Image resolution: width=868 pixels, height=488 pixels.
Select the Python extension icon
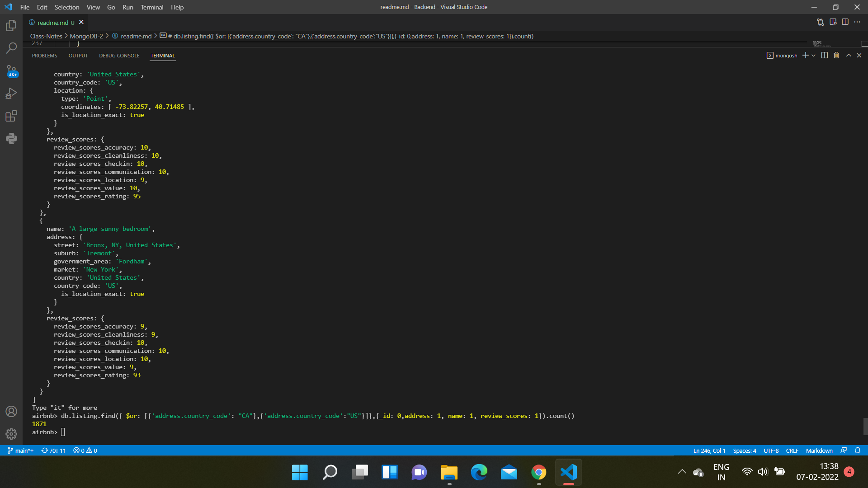point(11,139)
